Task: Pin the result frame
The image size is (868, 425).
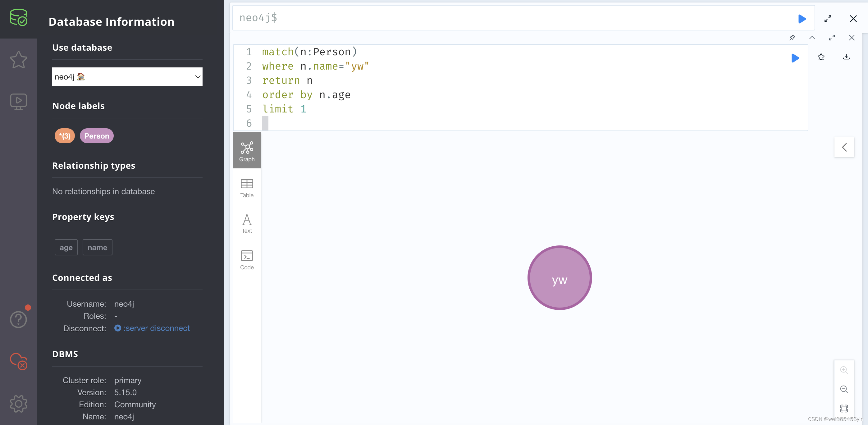Action: point(792,37)
